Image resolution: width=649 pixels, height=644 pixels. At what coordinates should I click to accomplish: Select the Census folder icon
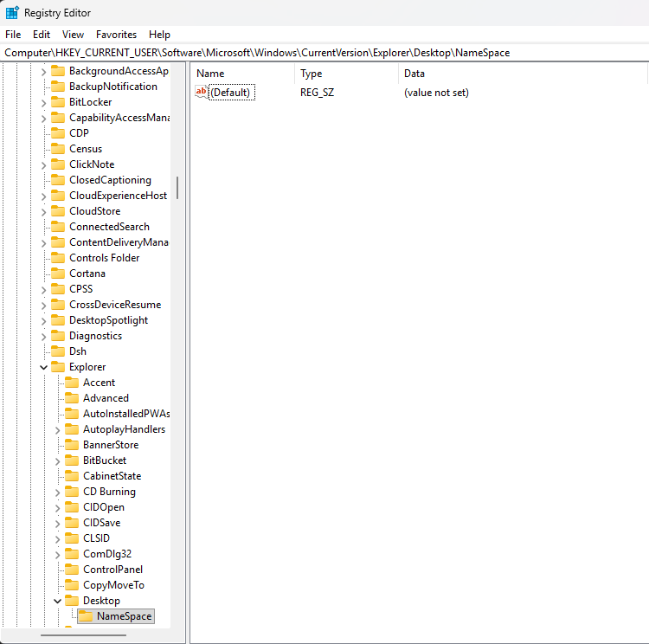(58, 149)
